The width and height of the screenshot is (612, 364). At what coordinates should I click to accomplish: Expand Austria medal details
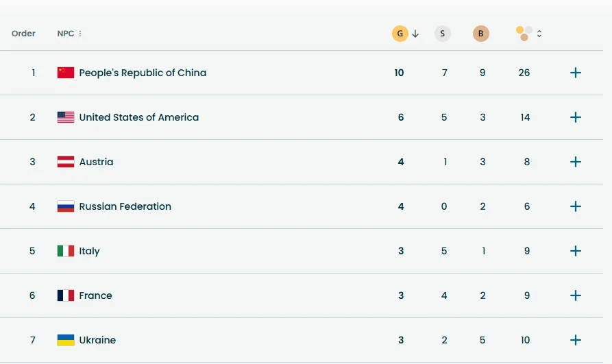tap(576, 162)
